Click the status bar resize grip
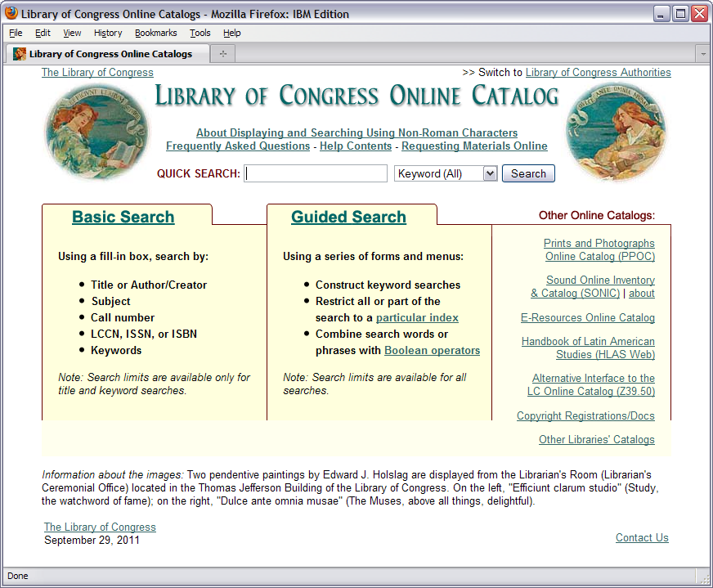 point(705,577)
